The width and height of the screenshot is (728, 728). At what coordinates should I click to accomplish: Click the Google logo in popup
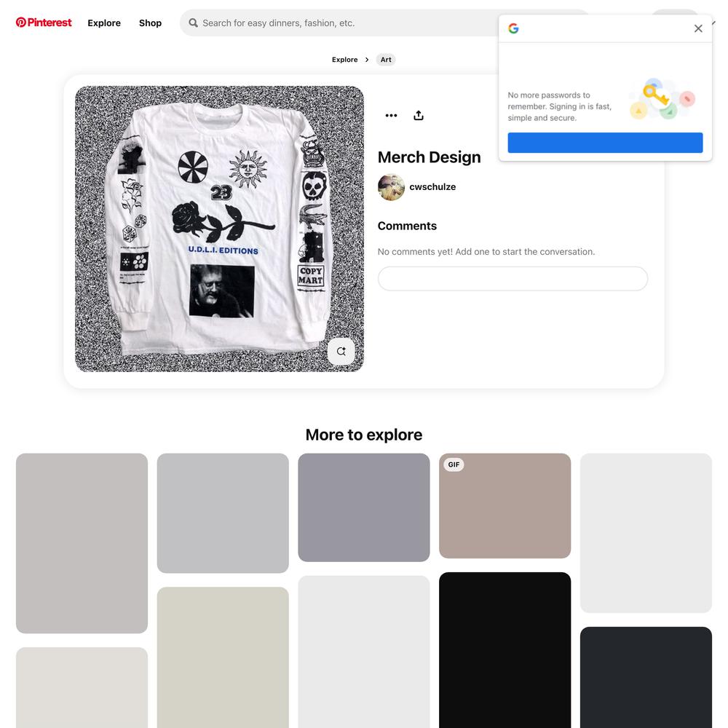pyautogui.click(x=513, y=28)
